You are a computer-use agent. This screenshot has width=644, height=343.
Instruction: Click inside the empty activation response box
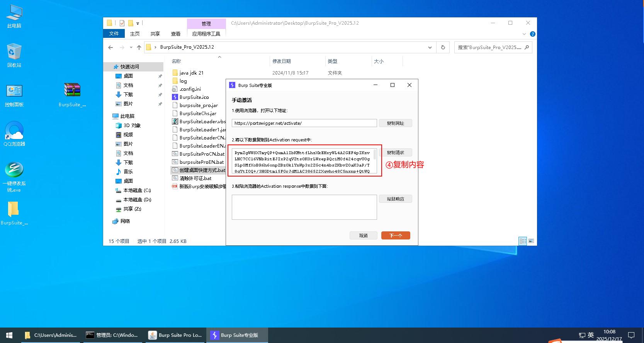[304, 207]
